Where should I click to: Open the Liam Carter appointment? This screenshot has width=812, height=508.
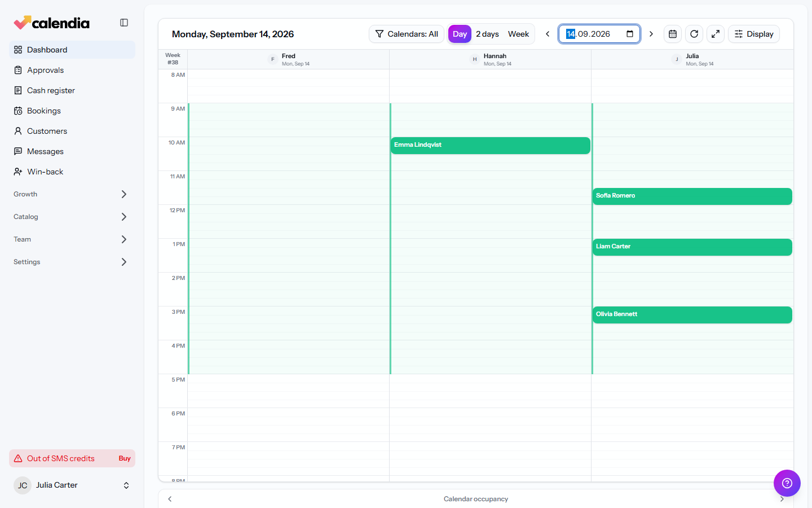point(692,247)
